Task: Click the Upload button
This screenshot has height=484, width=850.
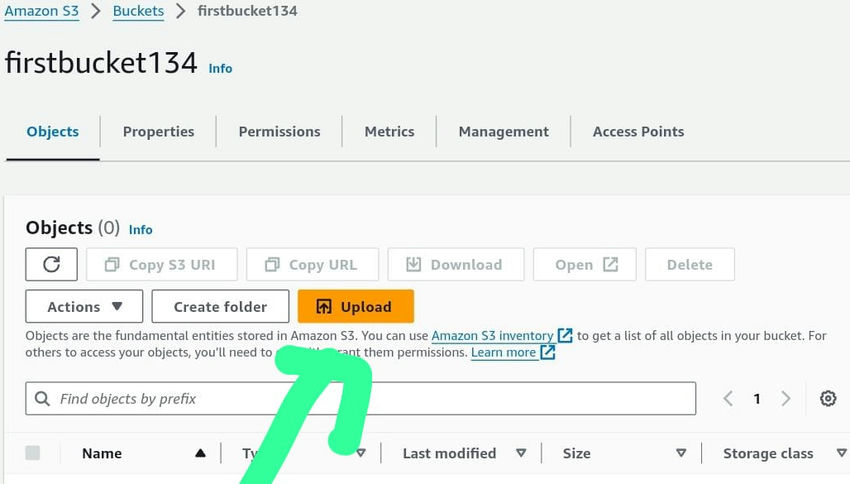Action: (x=356, y=306)
